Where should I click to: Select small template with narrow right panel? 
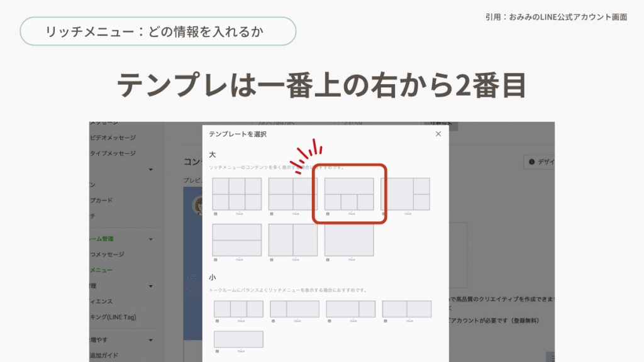coord(350,309)
